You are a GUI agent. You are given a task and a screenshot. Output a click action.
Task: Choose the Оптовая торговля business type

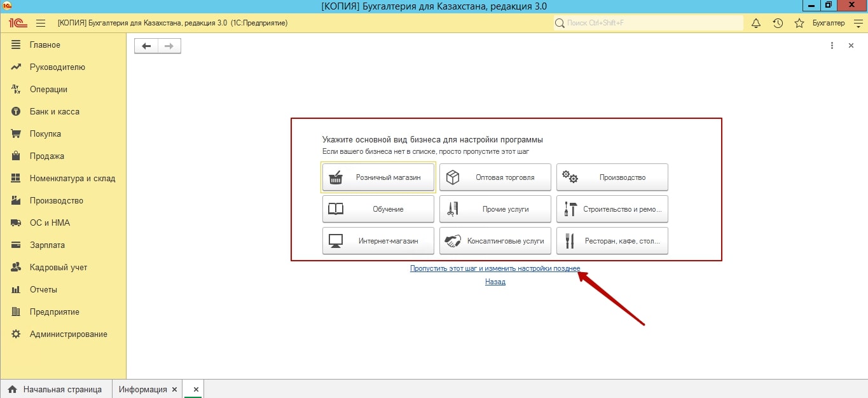[495, 177]
